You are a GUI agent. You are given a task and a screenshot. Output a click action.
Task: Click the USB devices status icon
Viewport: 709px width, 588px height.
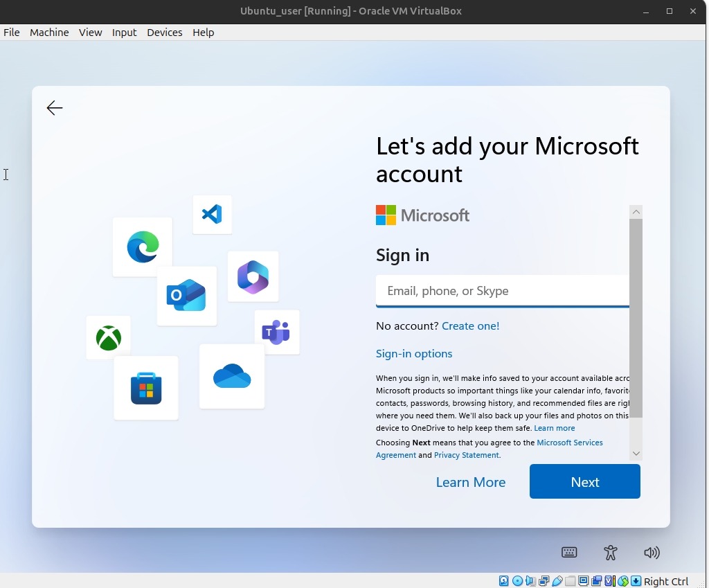click(557, 581)
